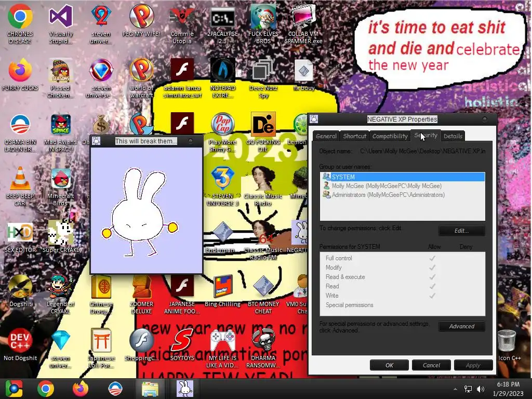This screenshot has height=399, width=532.
Task: Open the Commie Utopia desktop icon
Action: (x=182, y=24)
